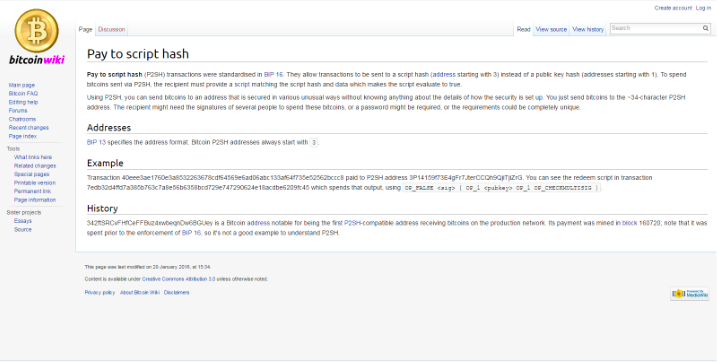
Task: Open P2SH link in History section
Action: pos(353,223)
